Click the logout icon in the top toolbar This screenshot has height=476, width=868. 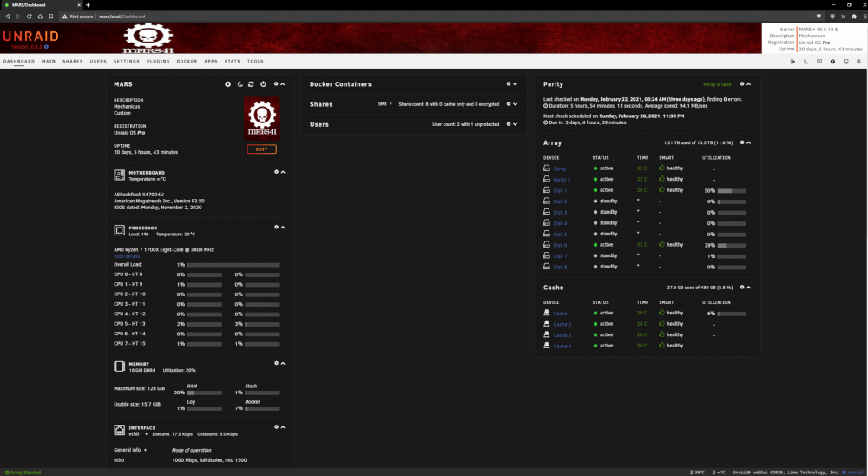coord(792,62)
